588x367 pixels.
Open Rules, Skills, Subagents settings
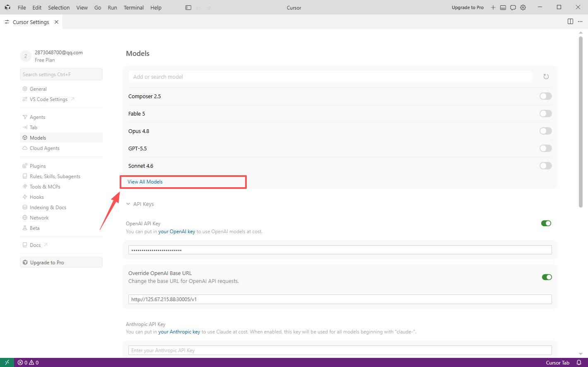(x=61, y=176)
